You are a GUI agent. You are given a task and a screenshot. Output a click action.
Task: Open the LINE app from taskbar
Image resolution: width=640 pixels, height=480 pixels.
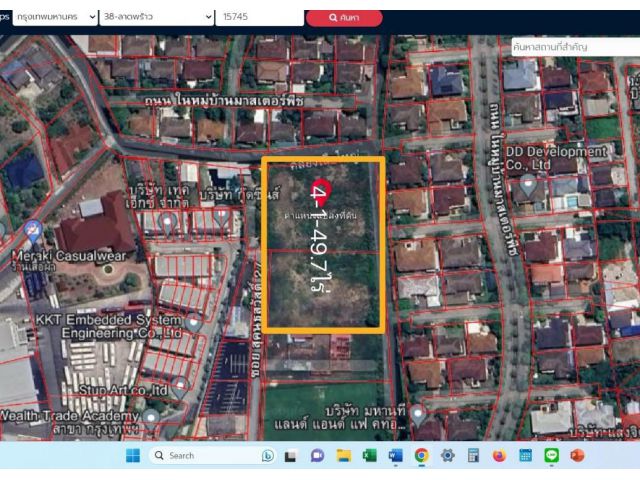click(x=551, y=456)
